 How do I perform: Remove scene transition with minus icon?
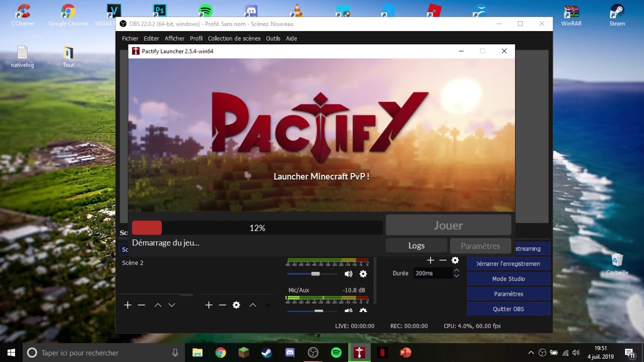(x=443, y=260)
